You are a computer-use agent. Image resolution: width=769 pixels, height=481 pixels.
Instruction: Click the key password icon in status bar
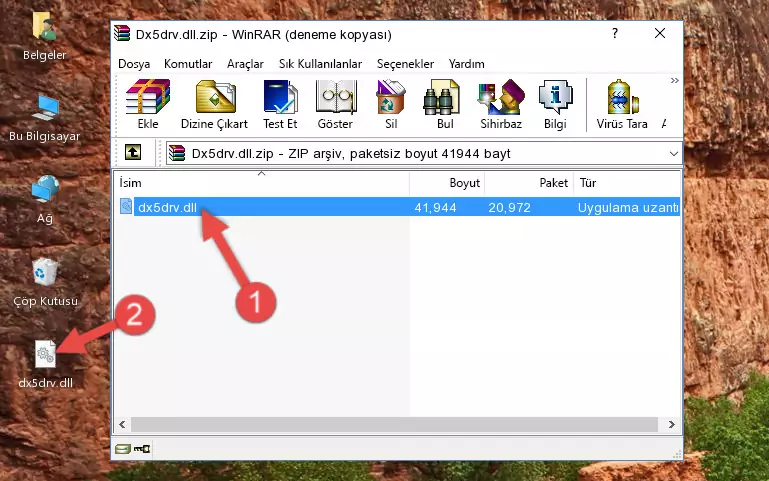point(142,449)
